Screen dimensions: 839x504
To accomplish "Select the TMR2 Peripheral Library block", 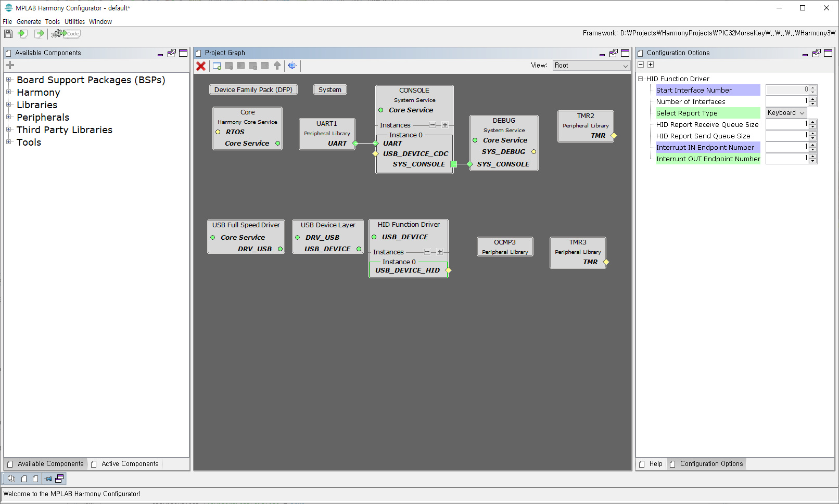I will tap(586, 126).
